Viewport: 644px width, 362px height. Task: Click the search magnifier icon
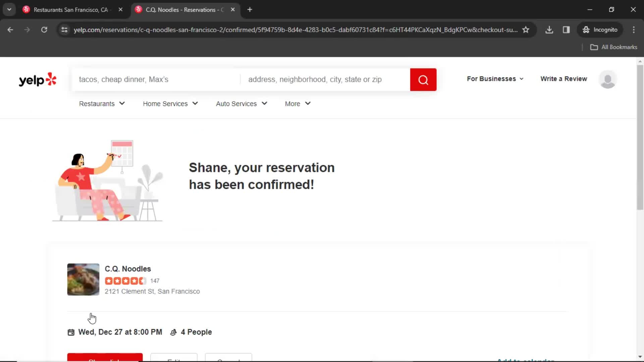point(424,79)
